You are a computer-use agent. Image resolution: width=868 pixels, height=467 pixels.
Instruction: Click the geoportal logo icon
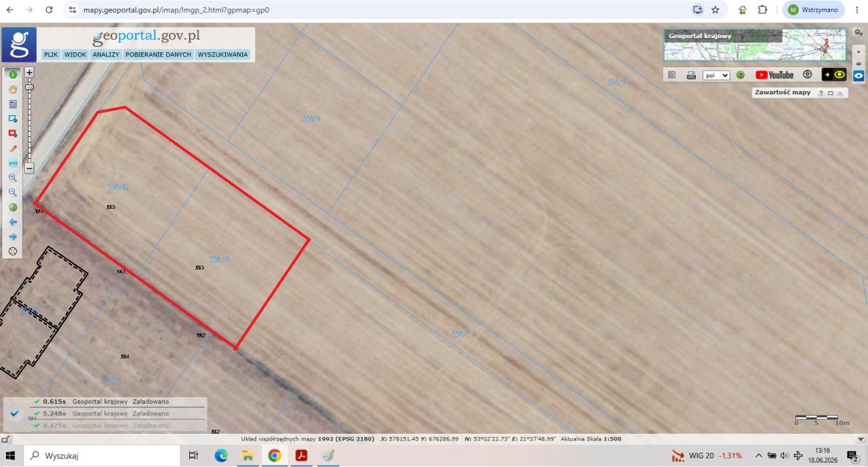tap(19, 45)
